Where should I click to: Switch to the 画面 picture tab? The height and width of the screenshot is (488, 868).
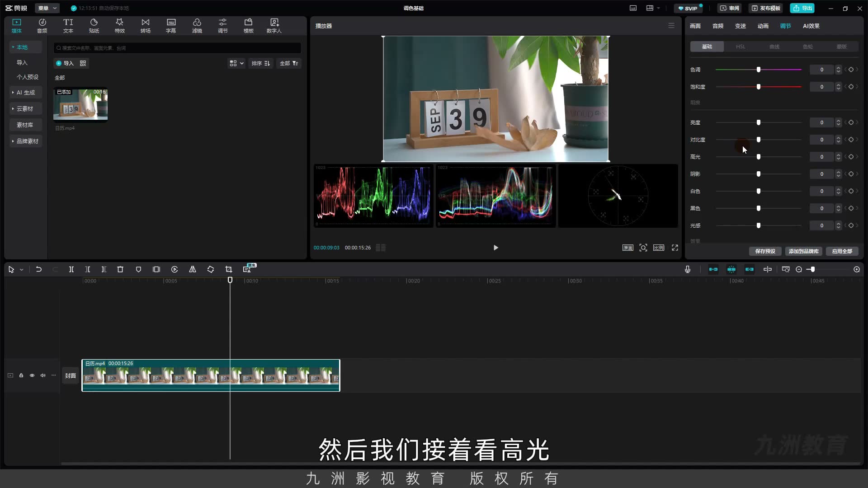click(x=695, y=26)
